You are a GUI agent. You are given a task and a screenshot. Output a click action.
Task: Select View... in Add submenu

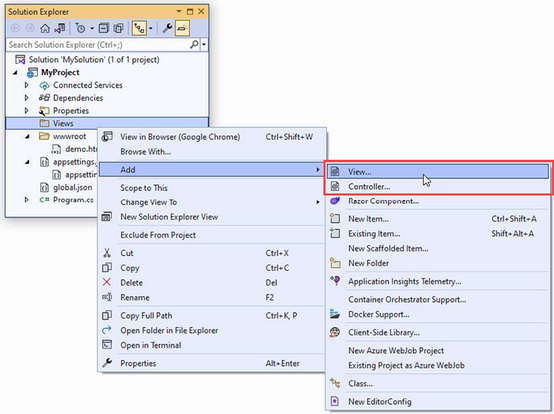click(x=437, y=172)
